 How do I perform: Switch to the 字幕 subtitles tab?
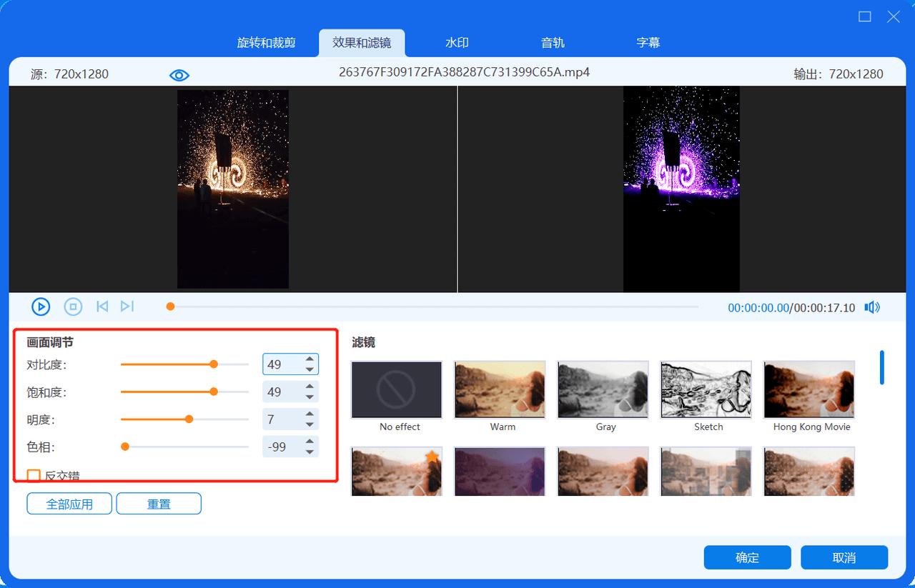click(648, 42)
